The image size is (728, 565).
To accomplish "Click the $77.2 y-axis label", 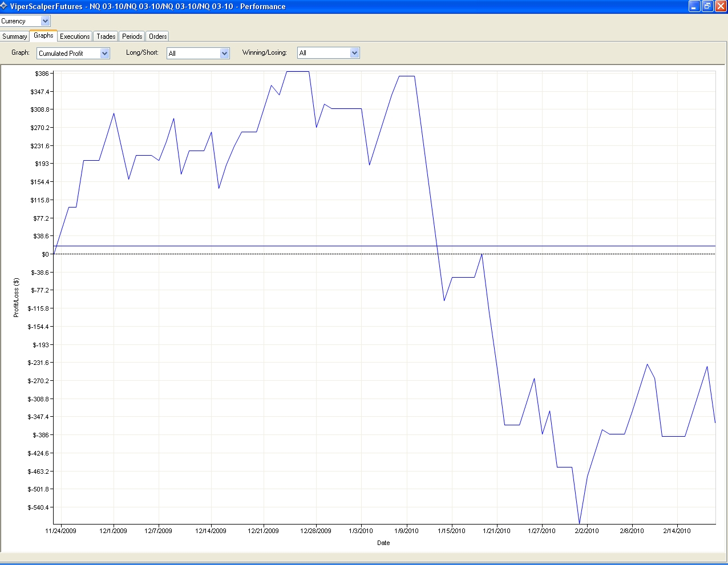I will click(42, 218).
